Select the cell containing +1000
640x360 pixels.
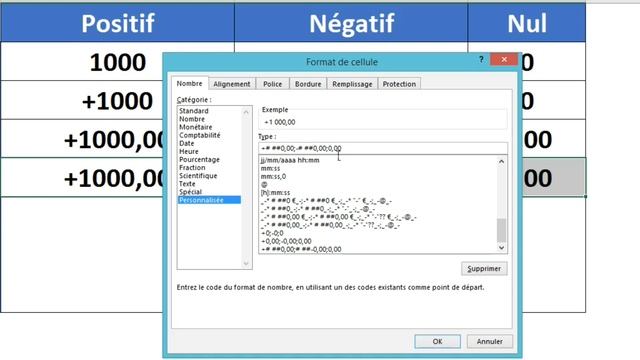point(118,101)
